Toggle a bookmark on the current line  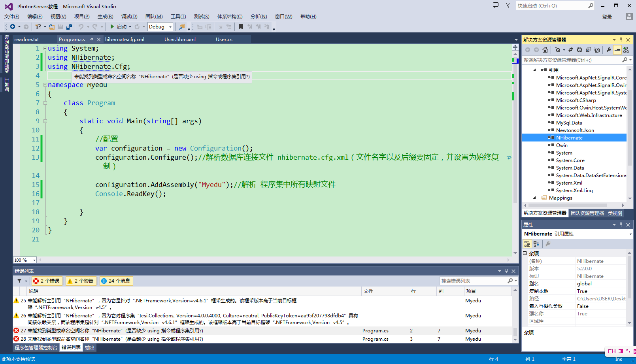(240, 26)
